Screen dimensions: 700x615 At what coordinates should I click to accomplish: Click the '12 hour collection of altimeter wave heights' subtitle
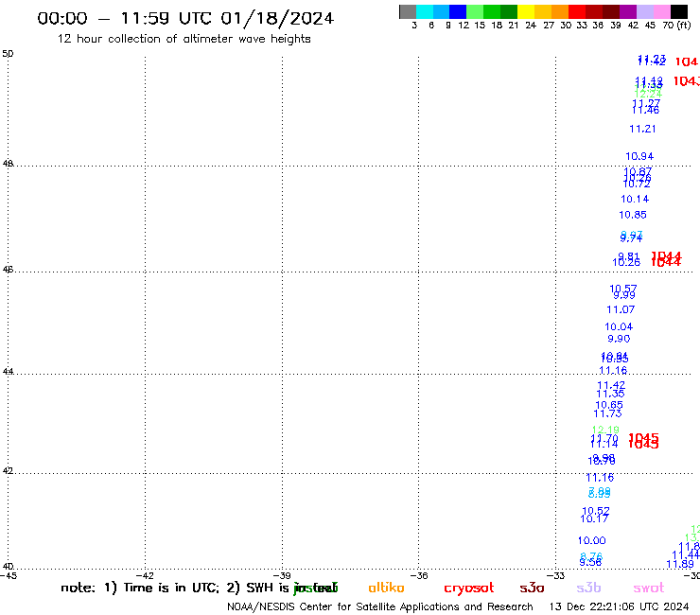(184, 39)
